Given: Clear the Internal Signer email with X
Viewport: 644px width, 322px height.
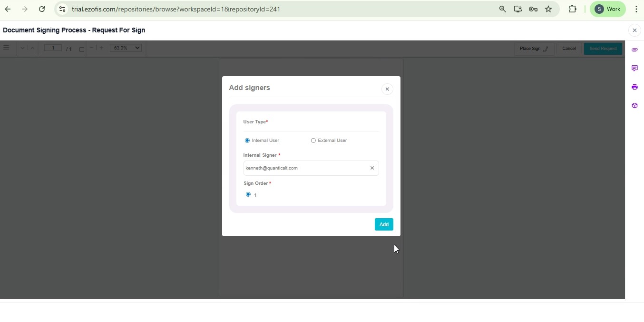Looking at the screenshot, I should click(x=372, y=168).
